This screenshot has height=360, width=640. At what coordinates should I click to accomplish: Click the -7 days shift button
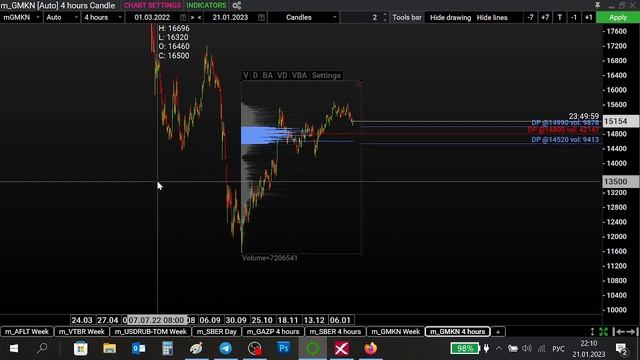pyautogui.click(x=530, y=18)
